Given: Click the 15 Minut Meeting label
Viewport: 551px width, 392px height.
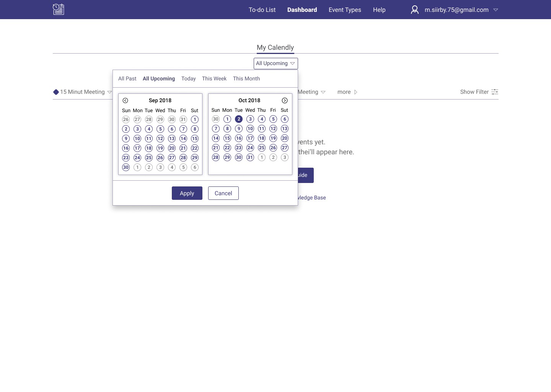Looking at the screenshot, I should [82, 92].
